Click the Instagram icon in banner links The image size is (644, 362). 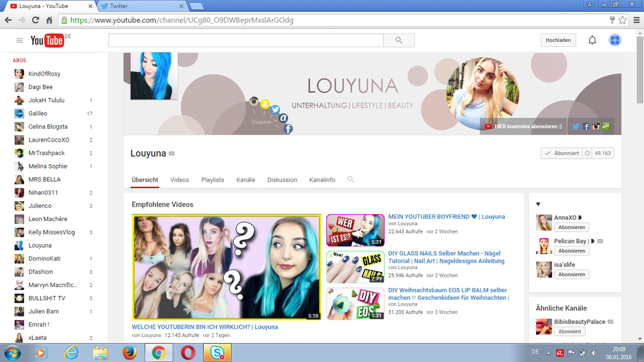[595, 127]
